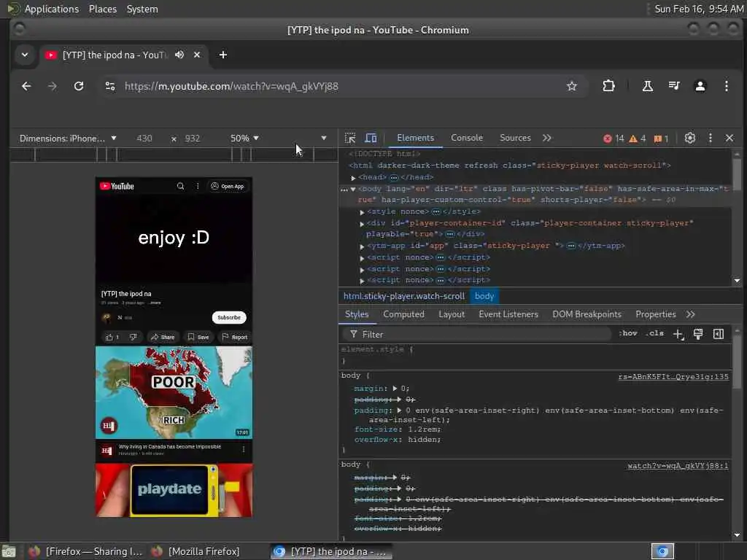This screenshot has width=747, height=560.
Task: Open DevTools settings gear
Action: pyautogui.click(x=690, y=138)
